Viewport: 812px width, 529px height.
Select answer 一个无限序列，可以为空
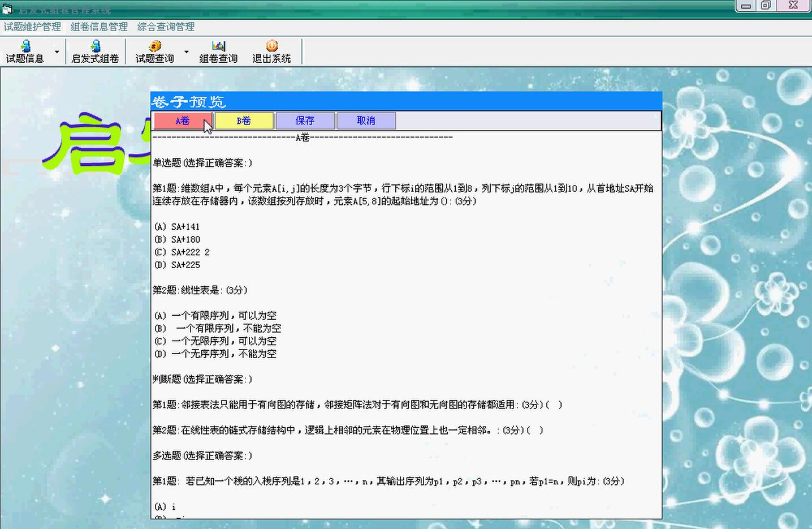click(x=215, y=341)
